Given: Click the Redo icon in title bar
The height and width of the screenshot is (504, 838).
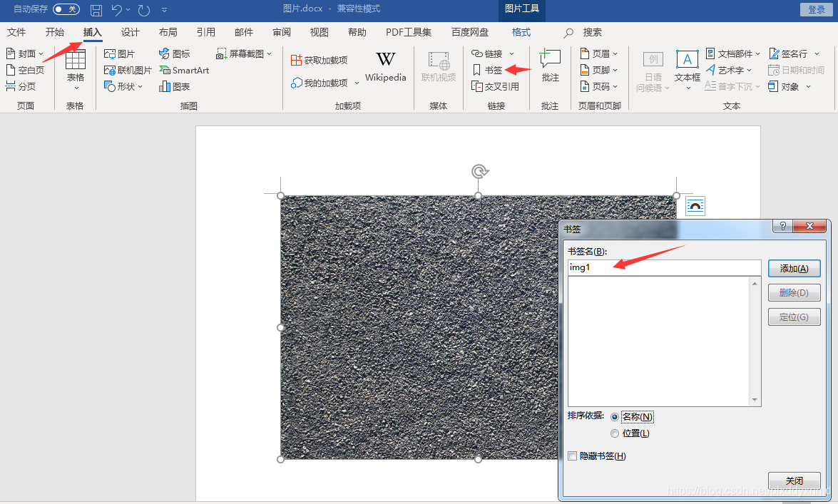Looking at the screenshot, I should coord(144,9).
